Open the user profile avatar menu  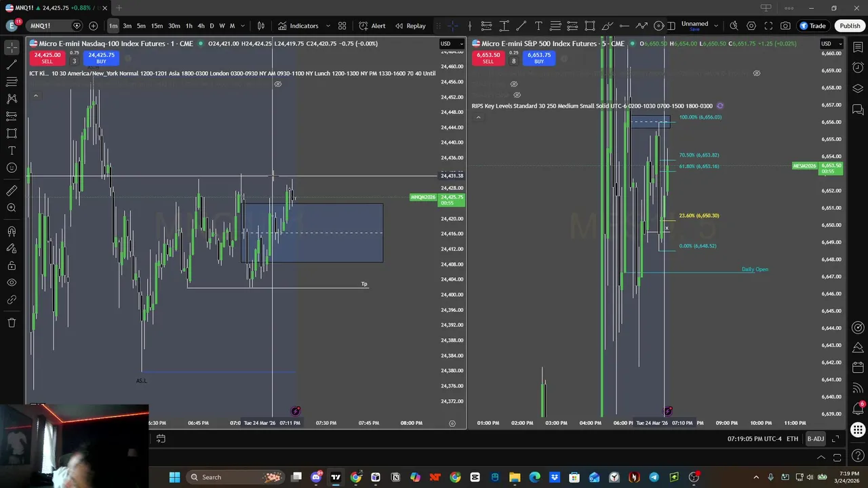pyautogui.click(x=12, y=26)
